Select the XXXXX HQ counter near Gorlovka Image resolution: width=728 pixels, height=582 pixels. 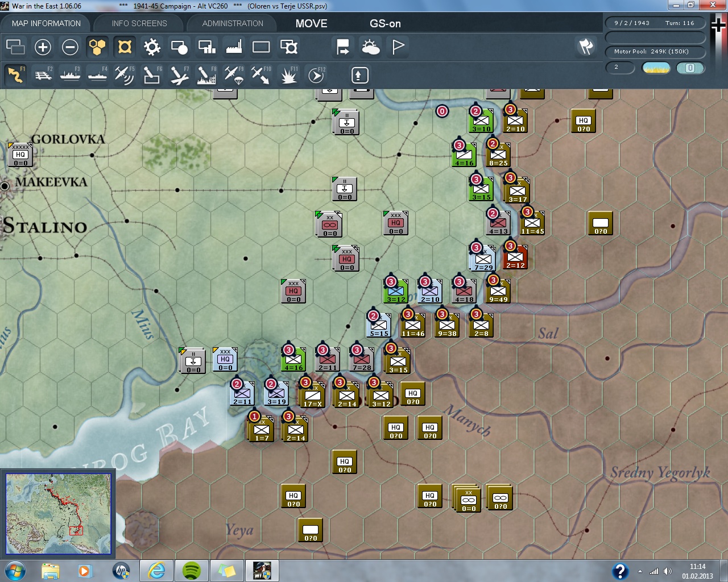20,154
